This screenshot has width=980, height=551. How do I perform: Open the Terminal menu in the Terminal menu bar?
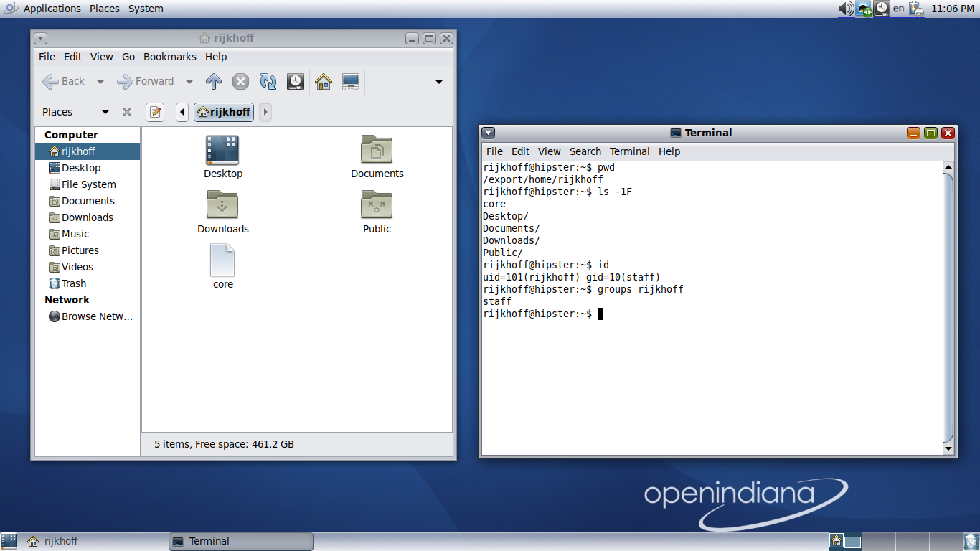(x=630, y=151)
